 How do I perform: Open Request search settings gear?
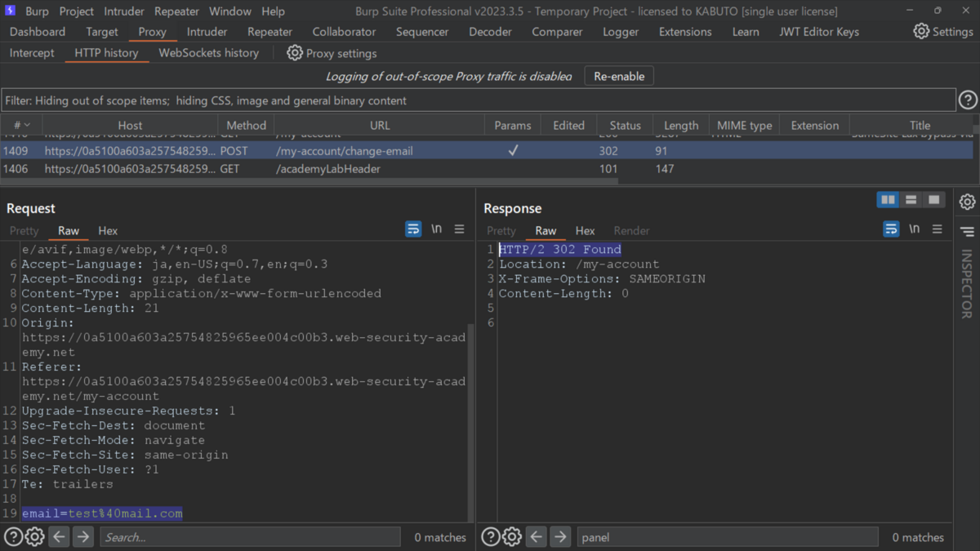click(34, 537)
